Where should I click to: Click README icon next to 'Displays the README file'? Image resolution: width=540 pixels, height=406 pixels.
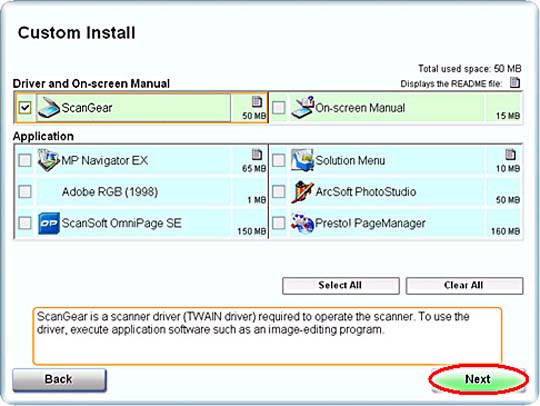515,83
